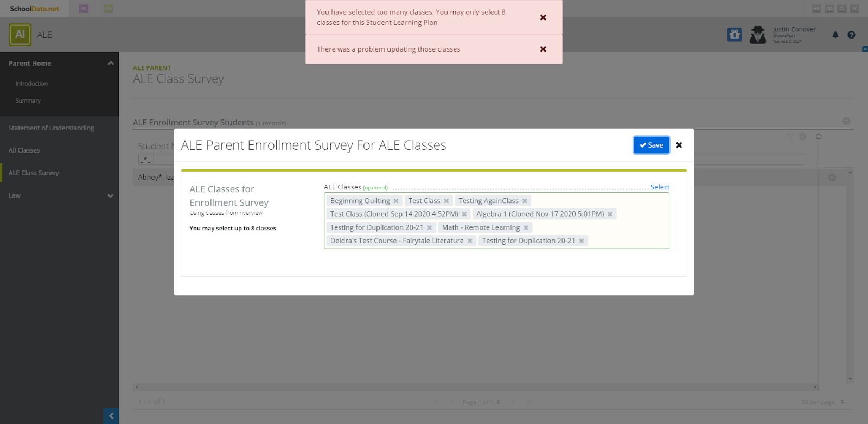Screen dimensions: 868x424
Task: Collapse the left sidebar with arrow
Action: (111, 416)
